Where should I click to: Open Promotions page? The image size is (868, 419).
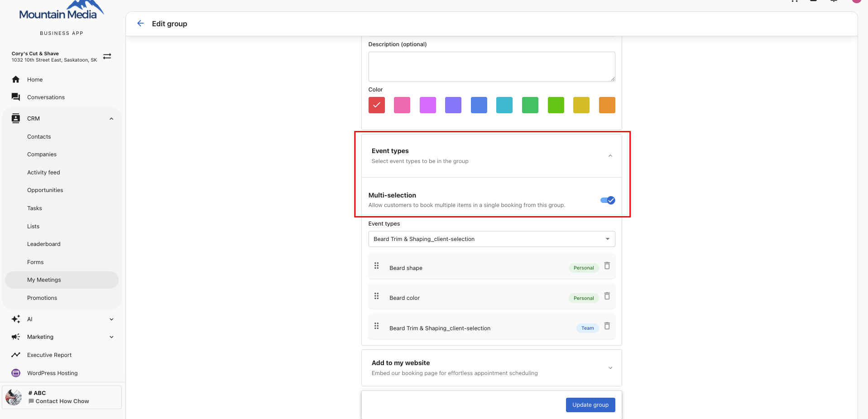click(42, 298)
